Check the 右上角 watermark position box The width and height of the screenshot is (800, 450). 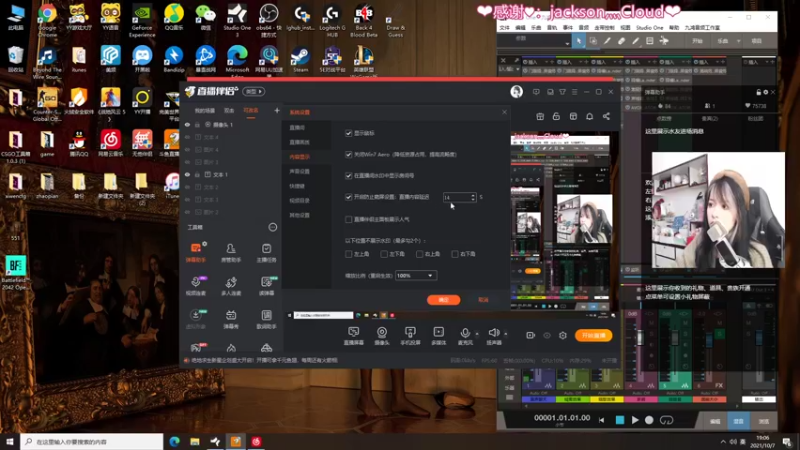click(419, 254)
